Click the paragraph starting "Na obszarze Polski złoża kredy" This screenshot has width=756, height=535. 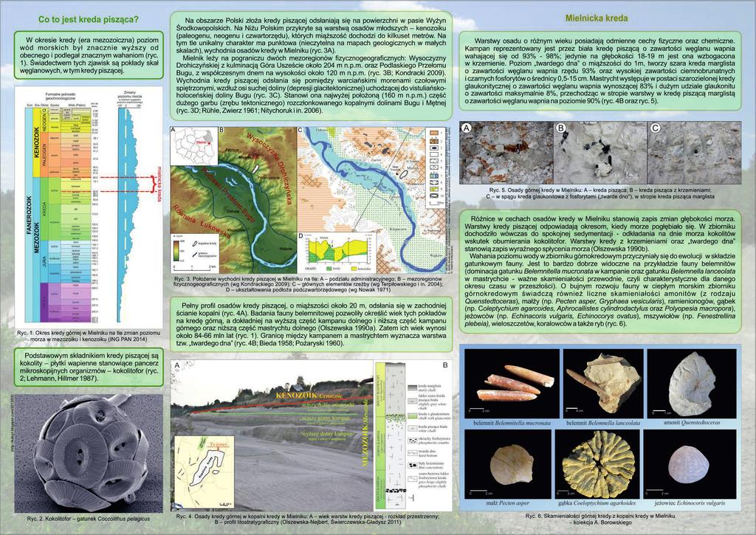pos(311,66)
